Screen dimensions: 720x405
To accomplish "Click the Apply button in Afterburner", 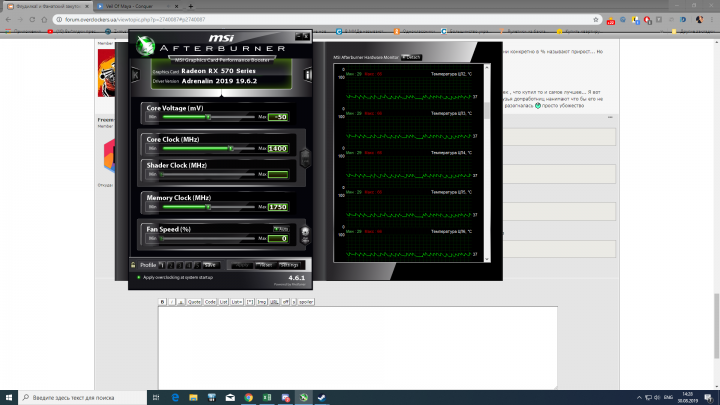I will tap(242, 265).
